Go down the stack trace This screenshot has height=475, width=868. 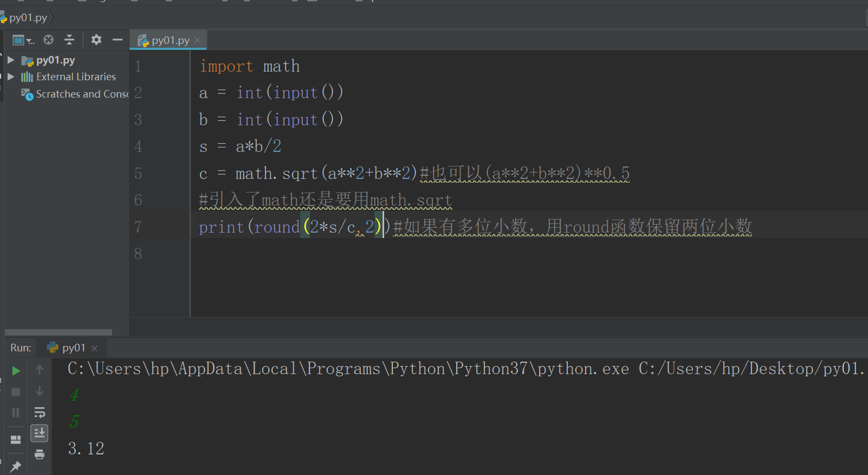pos(40,391)
